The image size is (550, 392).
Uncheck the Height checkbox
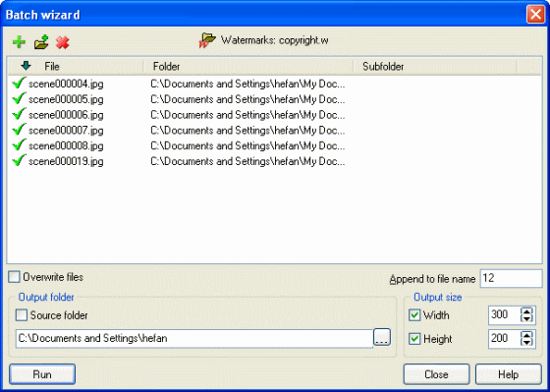tap(414, 339)
